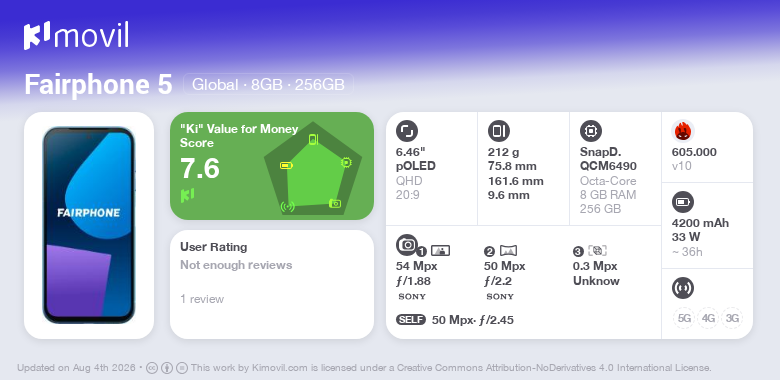The image size is (780, 380).
Task: Open the 1 review link
Action: coord(202,299)
